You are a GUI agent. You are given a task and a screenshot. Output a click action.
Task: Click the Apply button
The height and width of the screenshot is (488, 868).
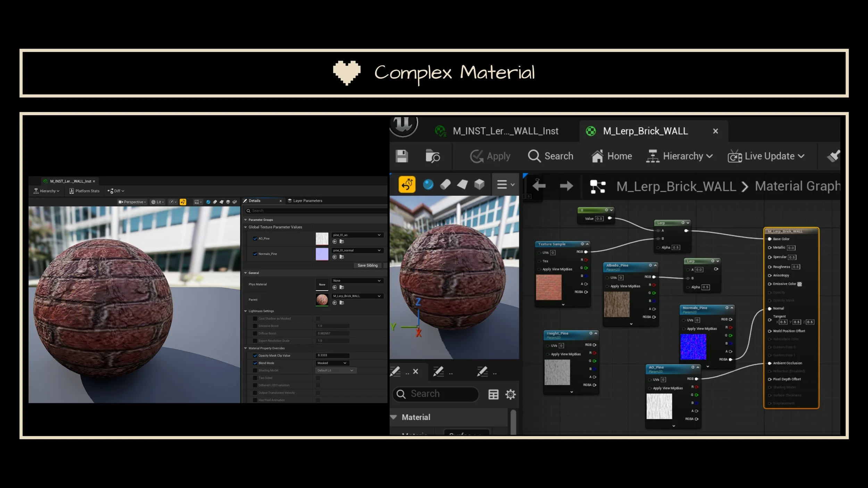[490, 156]
